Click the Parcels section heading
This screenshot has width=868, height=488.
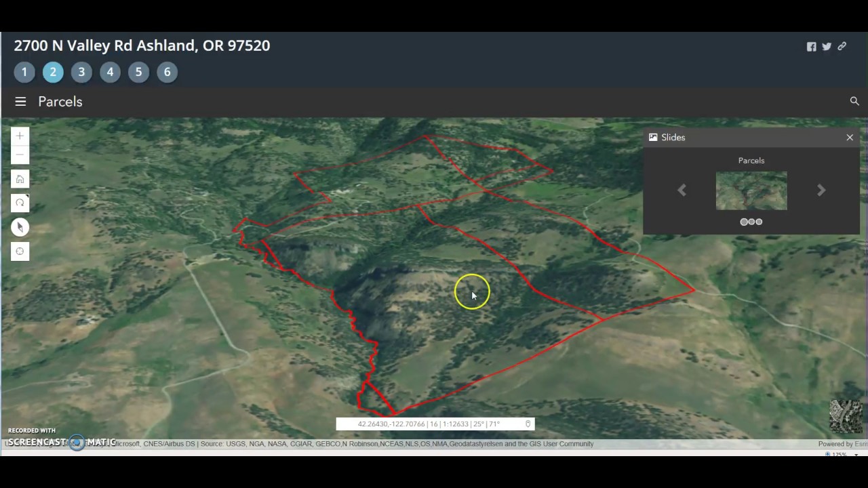(x=60, y=102)
